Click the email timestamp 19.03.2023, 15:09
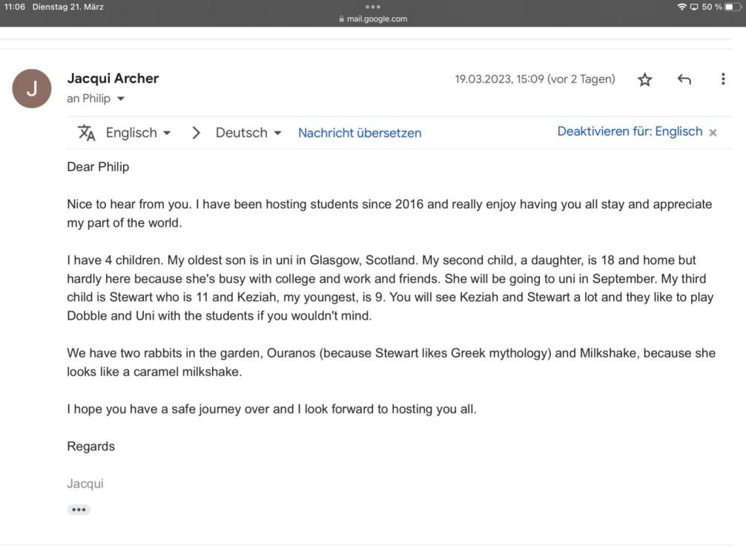 [535, 79]
